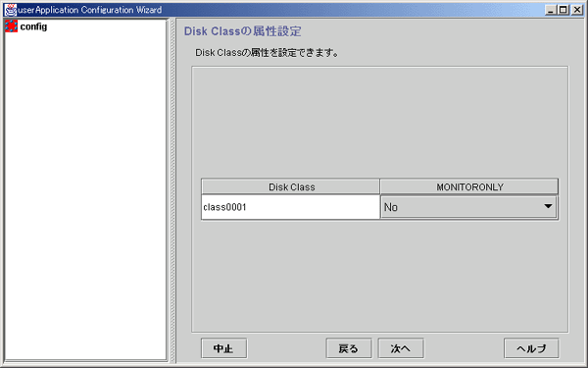Image resolution: width=588 pixels, height=368 pixels.
Task: Maximize the Configuration Wizard window
Action: [x=563, y=10]
